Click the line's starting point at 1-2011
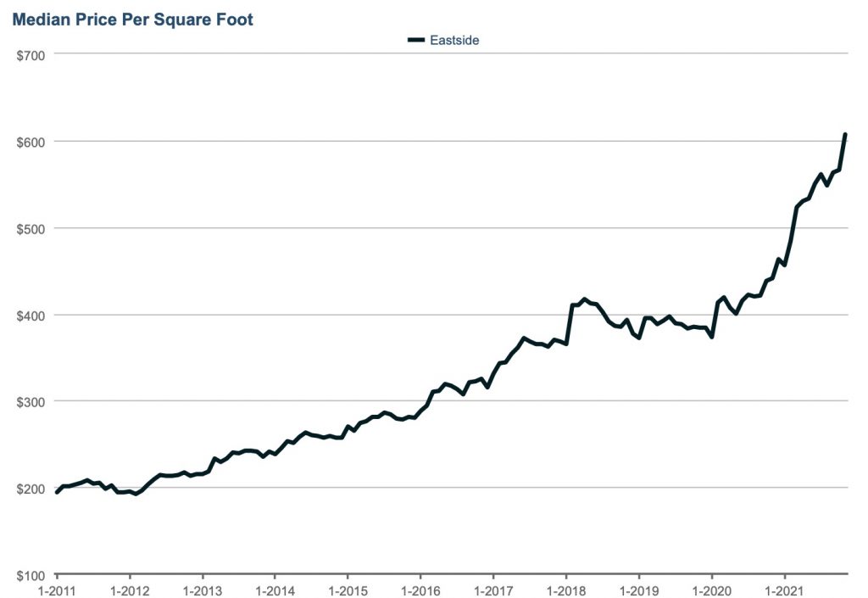This screenshot has width=868, height=598. coord(57,492)
